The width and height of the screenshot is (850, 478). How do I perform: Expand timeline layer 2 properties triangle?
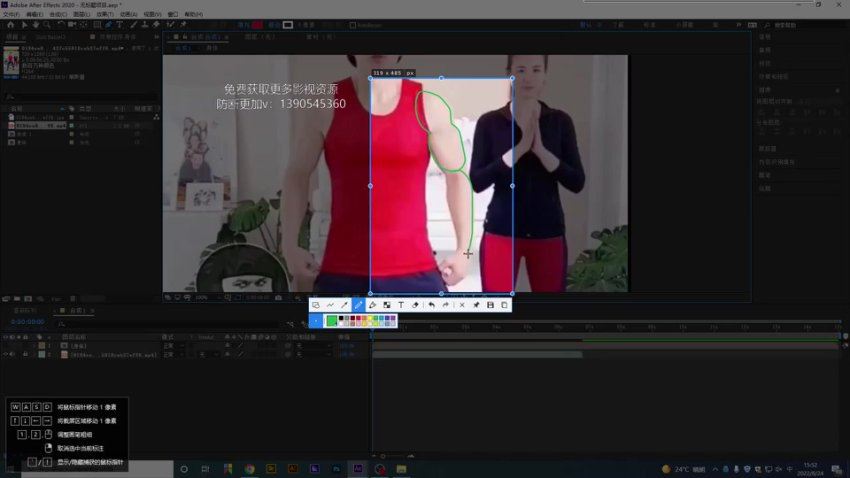[34, 354]
